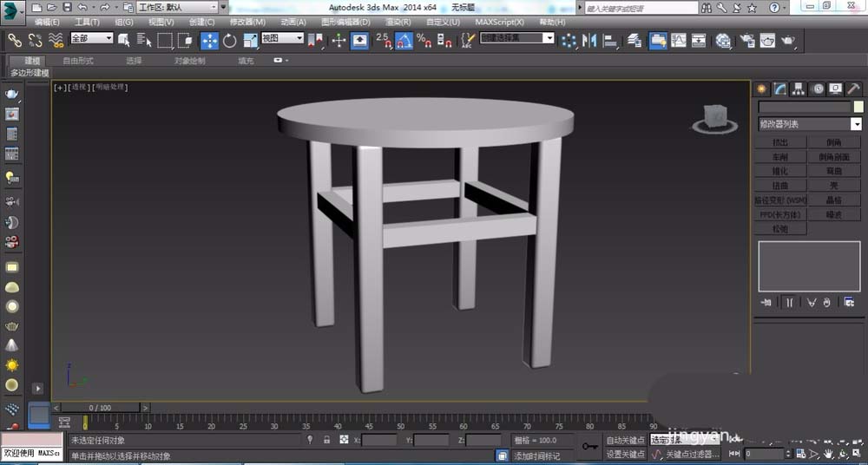Toggle the Graphite ribbon button

tap(658, 41)
